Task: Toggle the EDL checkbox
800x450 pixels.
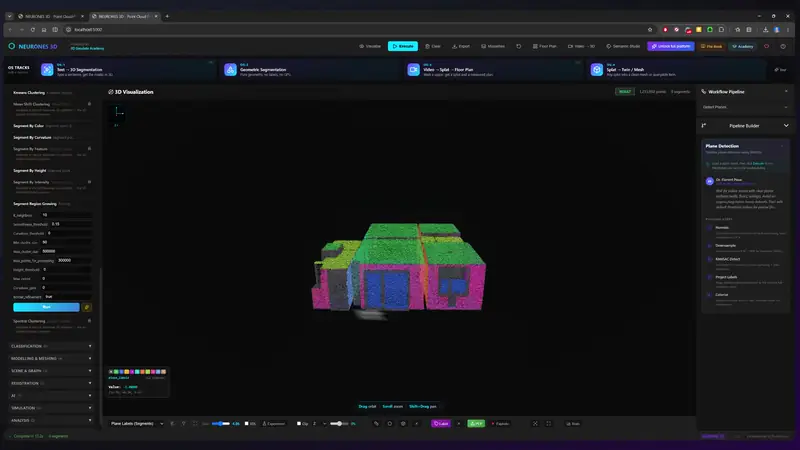Action: pos(246,423)
